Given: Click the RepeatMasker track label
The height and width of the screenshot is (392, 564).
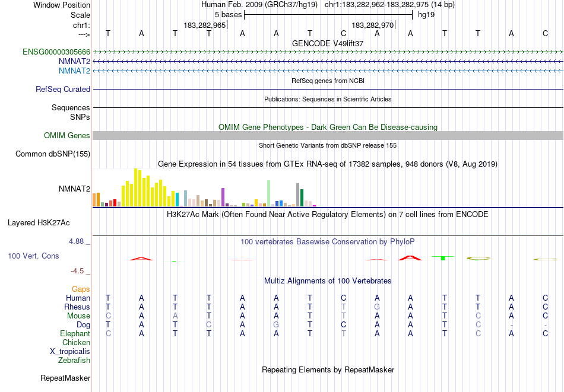Looking at the screenshot, I should point(65,378).
